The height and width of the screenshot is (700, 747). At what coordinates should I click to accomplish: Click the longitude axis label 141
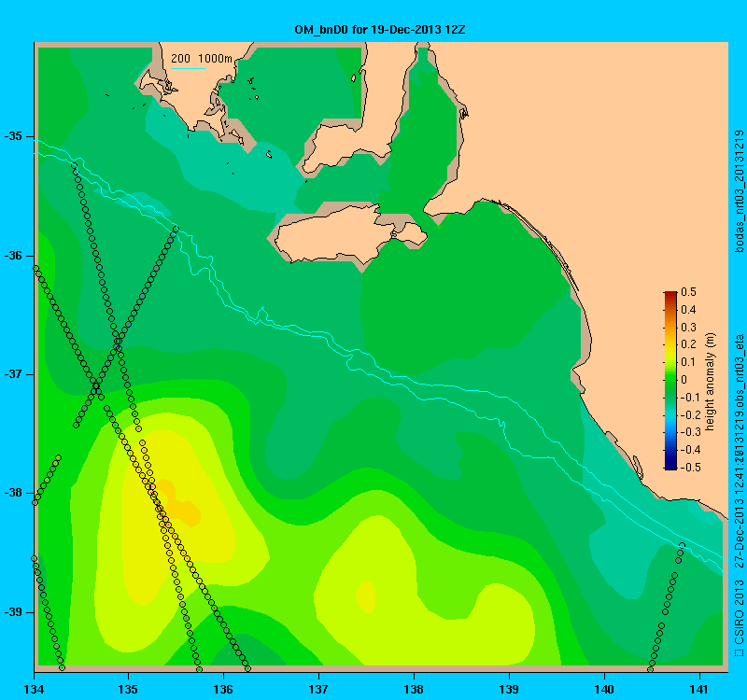(x=699, y=689)
